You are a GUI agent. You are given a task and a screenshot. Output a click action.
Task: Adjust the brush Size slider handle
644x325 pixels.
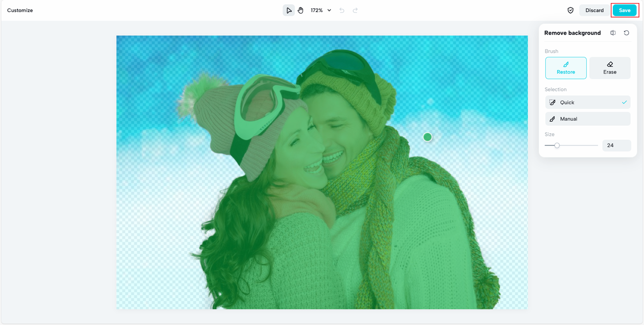point(557,145)
